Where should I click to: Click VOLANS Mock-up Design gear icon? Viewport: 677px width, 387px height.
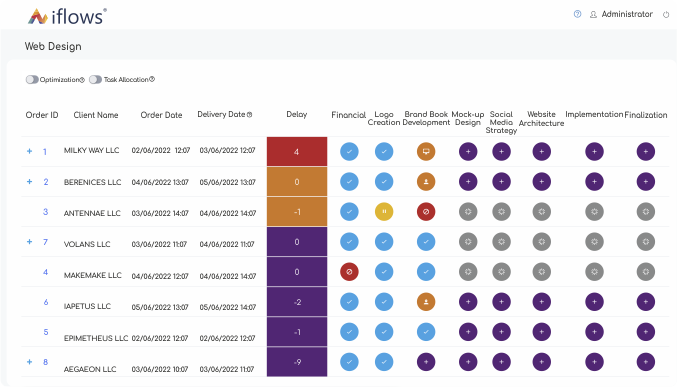pyautogui.click(x=468, y=242)
